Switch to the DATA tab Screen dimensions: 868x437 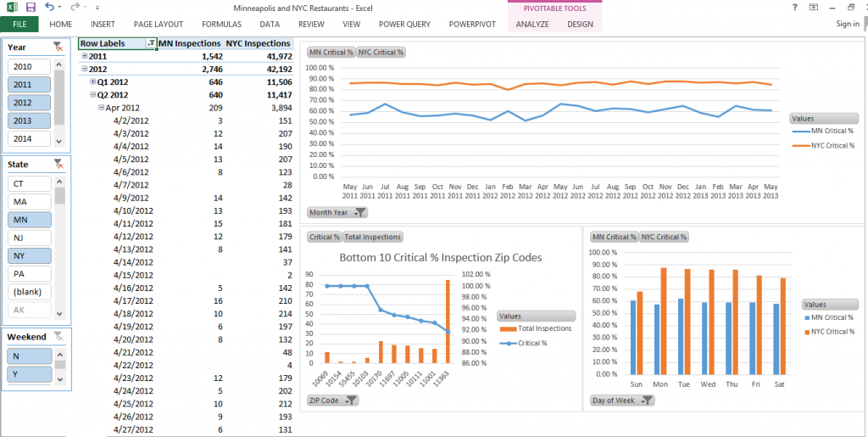[x=270, y=25]
